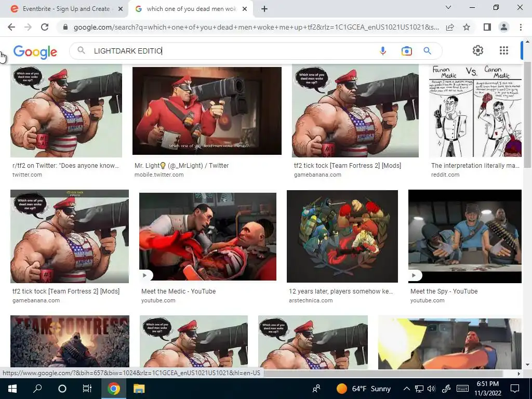The height and width of the screenshot is (399, 532).
Task: Open Chrome side panel icon
Action: [x=487, y=27]
